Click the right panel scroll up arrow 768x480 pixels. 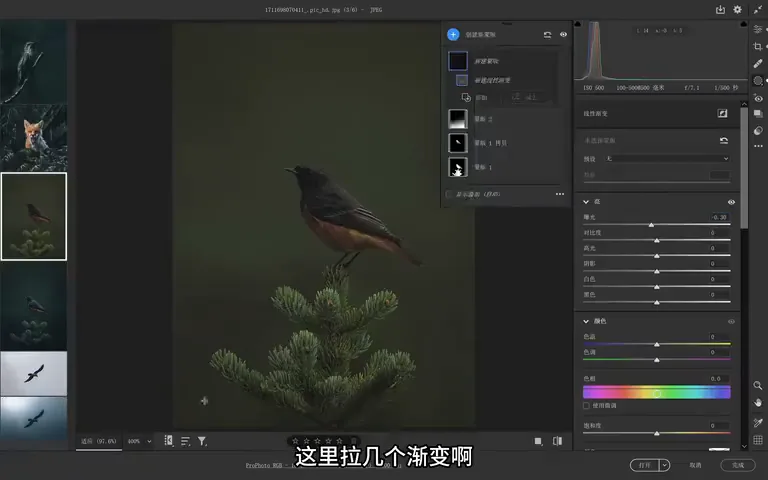pos(744,104)
